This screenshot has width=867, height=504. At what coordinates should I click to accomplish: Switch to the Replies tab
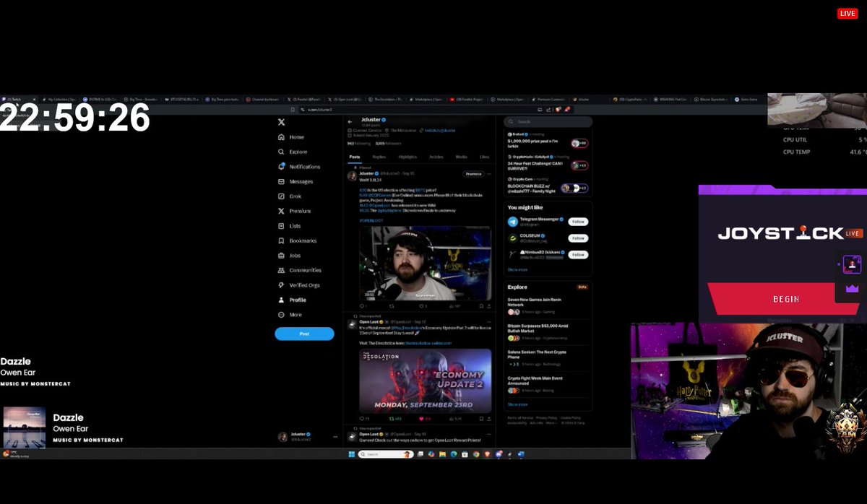(x=380, y=157)
